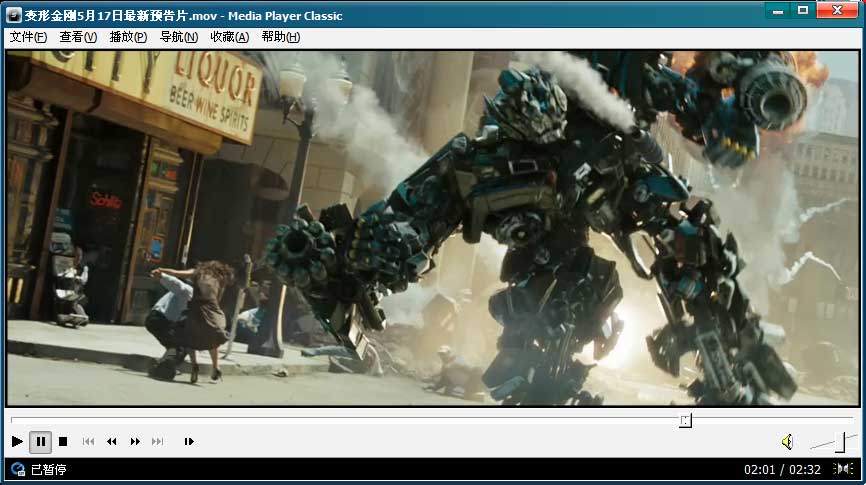Viewport: 866px width, 485px height.
Task: Skip to next track
Action: pyautogui.click(x=157, y=441)
